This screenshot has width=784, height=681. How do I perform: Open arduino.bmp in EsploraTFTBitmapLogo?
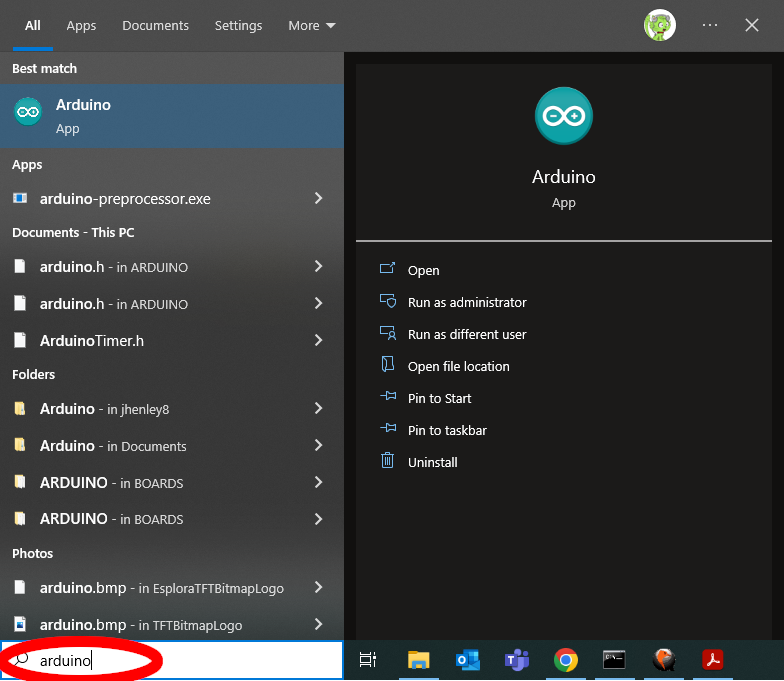[172, 588]
